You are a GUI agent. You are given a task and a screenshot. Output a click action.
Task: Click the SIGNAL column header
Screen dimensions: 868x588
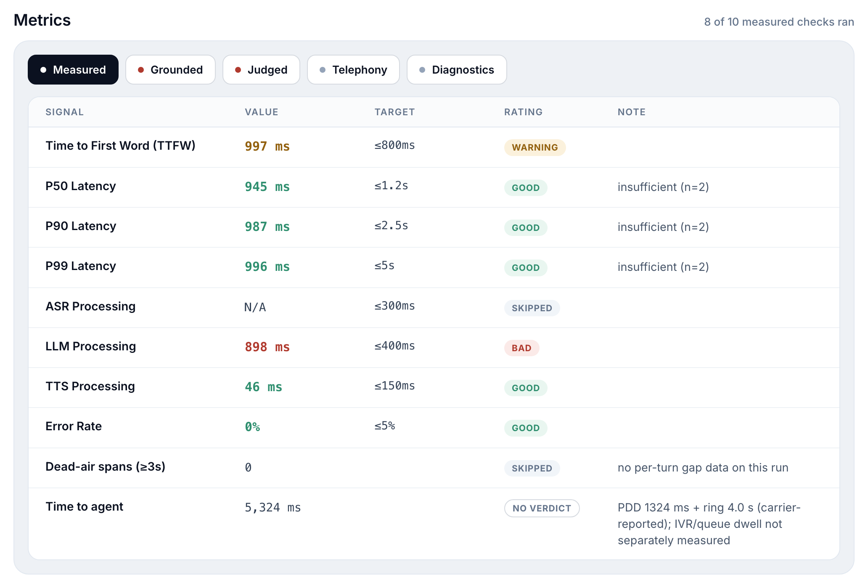65,112
